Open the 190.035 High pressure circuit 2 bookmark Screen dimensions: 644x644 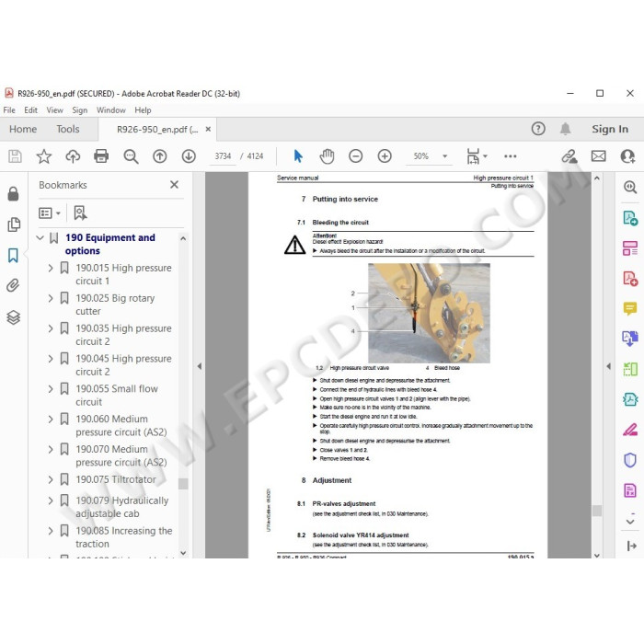(x=123, y=335)
